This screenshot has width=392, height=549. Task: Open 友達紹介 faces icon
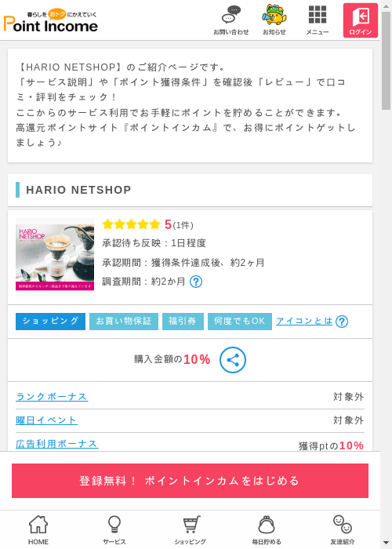(343, 529)
